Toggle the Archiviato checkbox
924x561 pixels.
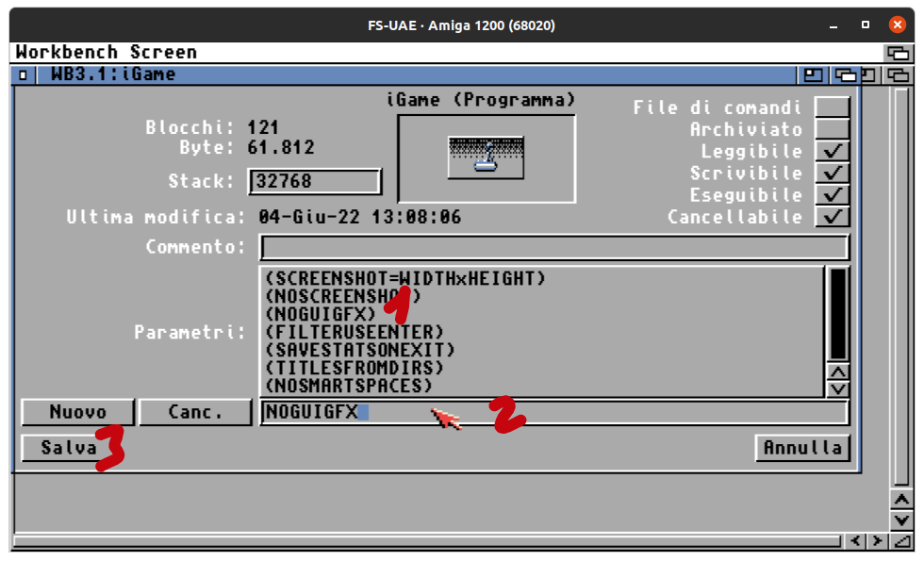pyautogui.click(x=832, y=128)
